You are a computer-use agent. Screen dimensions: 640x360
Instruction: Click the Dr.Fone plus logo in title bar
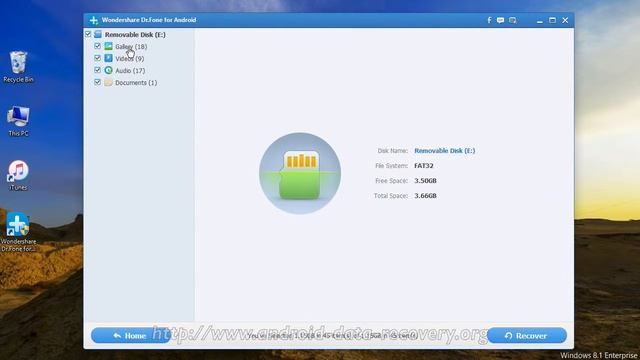(x=93, y=20)
